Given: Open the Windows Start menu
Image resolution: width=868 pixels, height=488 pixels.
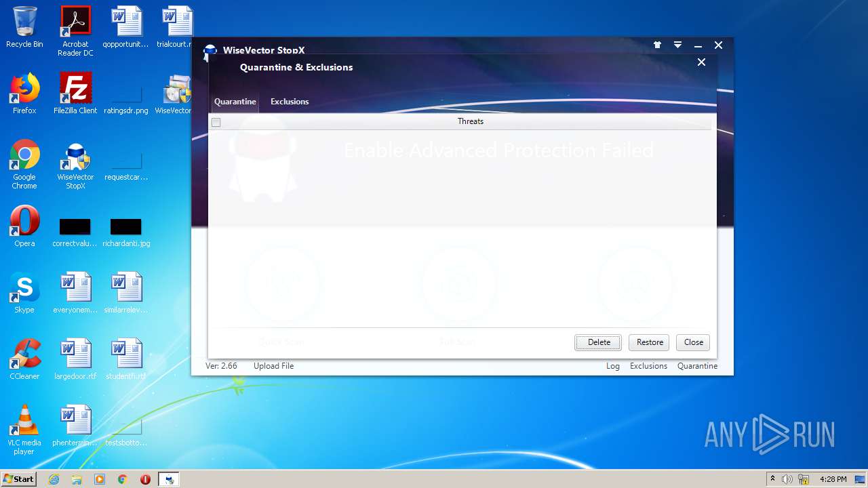Looking at the screenshot, I should point(19,479).
